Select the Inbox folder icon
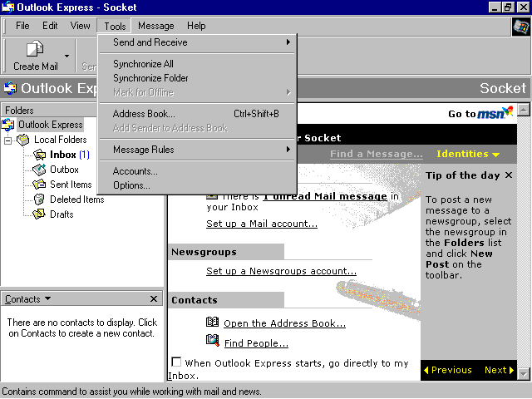This screenshot has height=399, width=532. (x=39, y=155)
